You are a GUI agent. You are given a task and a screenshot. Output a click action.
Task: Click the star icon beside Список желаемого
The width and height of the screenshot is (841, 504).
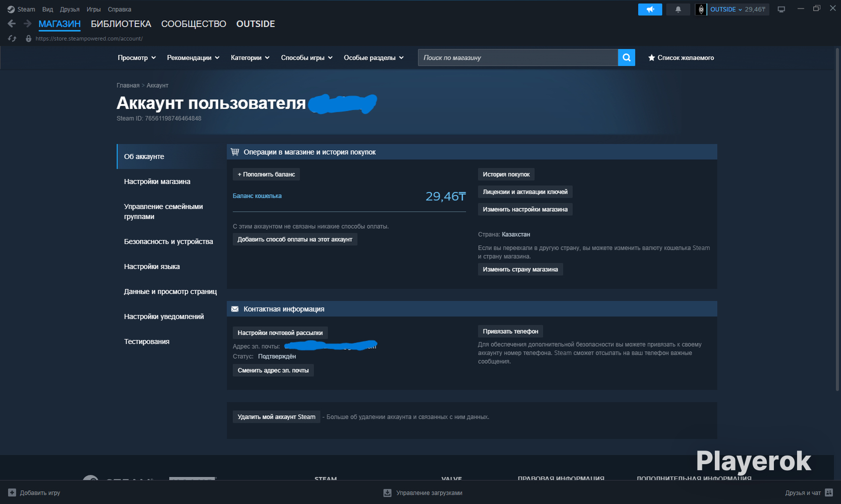(651, 57)
